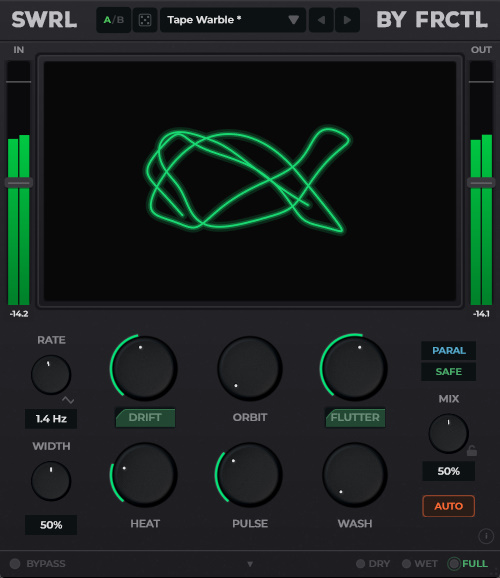Screen dimensions: 500x578
Task: Toggle the Drift mode button
Action: tap(145, 418)
